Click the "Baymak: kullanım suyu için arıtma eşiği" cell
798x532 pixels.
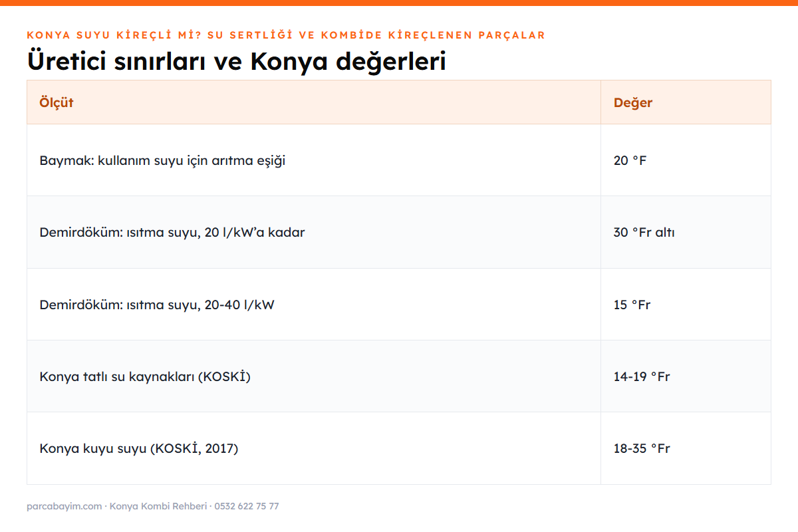click(314, 160)
